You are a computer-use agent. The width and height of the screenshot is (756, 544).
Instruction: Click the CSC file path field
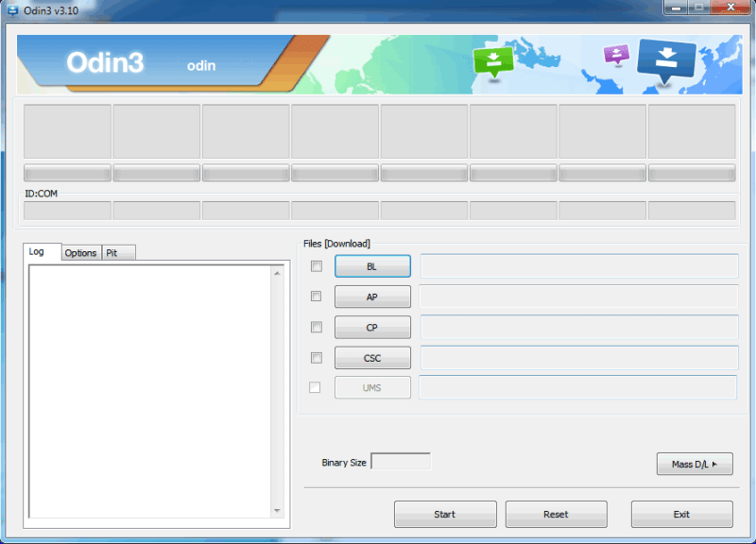tap(579, 358)
